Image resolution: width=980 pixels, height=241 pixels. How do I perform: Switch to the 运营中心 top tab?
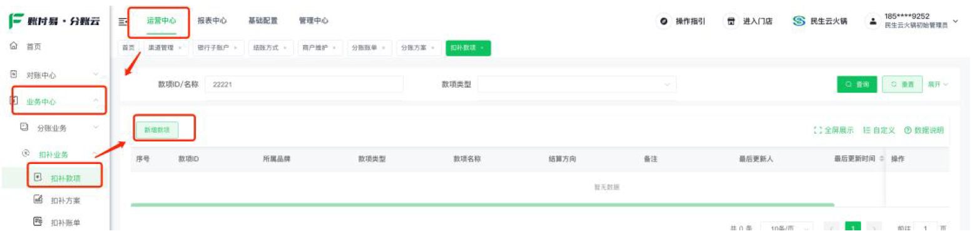(161, 21)
